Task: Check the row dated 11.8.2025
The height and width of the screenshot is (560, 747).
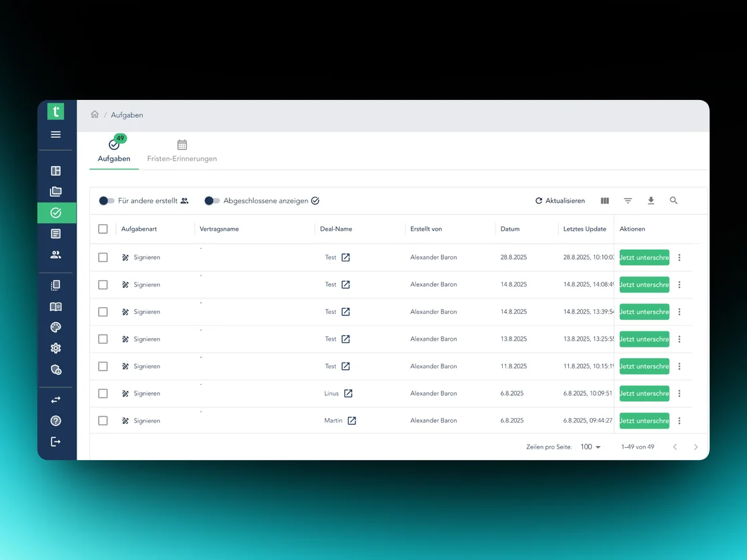Action: pos(103,366)
